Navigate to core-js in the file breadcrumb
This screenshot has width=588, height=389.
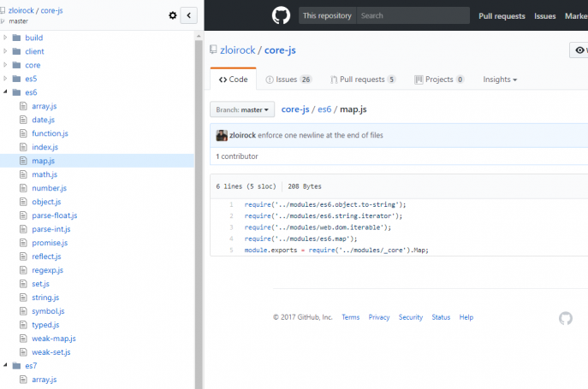(295, 109)
